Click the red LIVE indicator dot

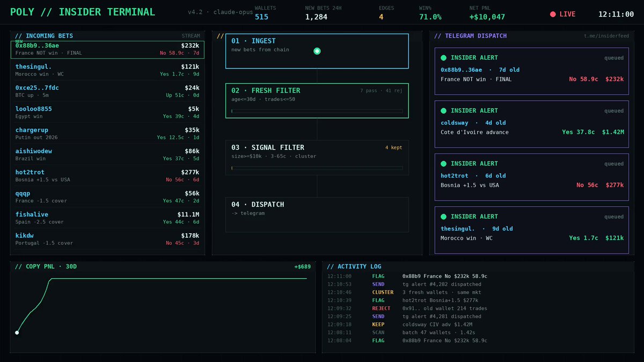tap(553, 14)
